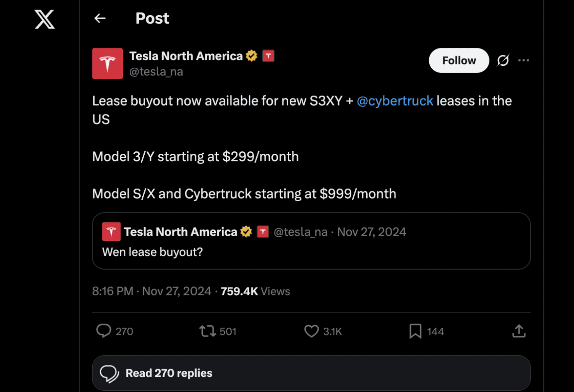Expand Read 270 replies

pos(311,373)
